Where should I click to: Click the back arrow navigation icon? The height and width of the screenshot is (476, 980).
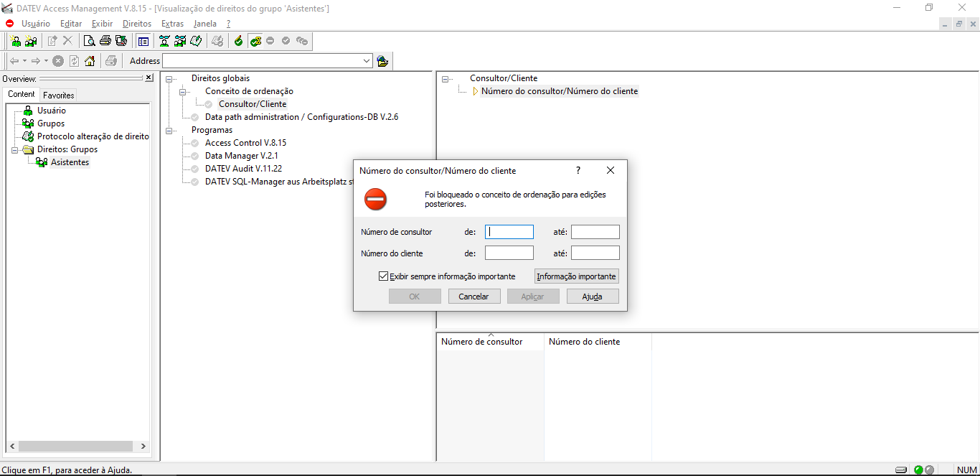(14, 61)
